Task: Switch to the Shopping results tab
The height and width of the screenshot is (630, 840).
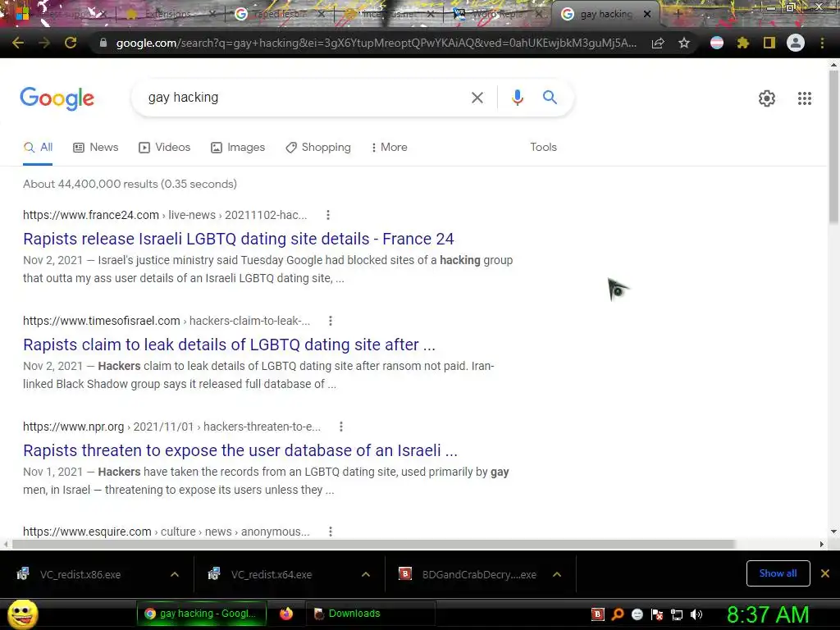Action: tap(318, 148)
